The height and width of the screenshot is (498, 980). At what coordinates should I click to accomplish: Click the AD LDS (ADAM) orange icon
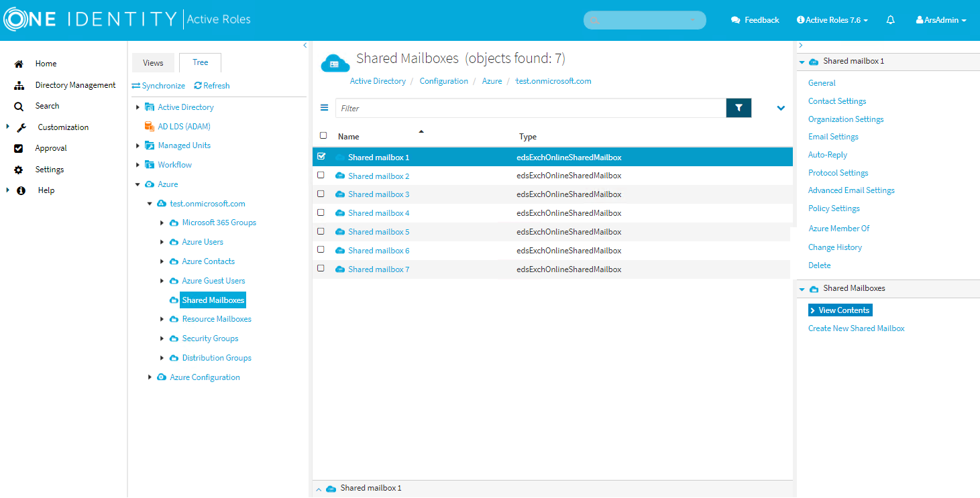pyautogui.click(x=149, y=126)
